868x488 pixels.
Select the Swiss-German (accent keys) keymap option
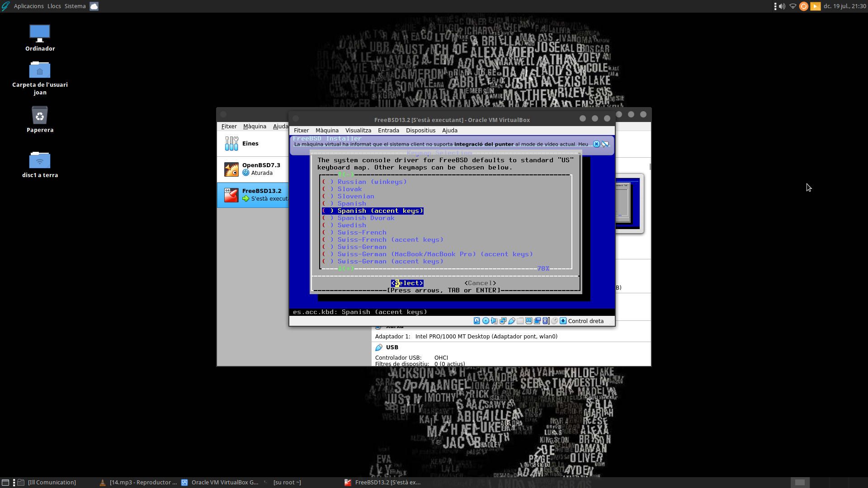pos(382,262)
